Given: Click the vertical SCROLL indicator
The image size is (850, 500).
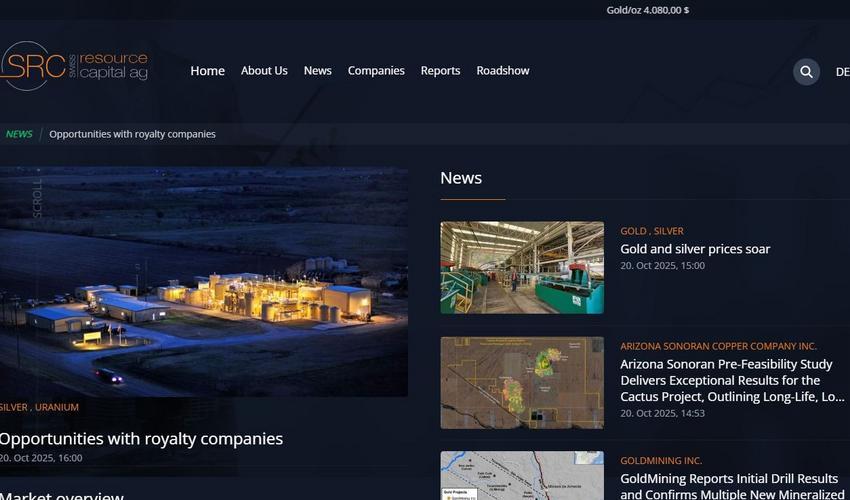Looking at the screenshot, I should tap(37, 198).
